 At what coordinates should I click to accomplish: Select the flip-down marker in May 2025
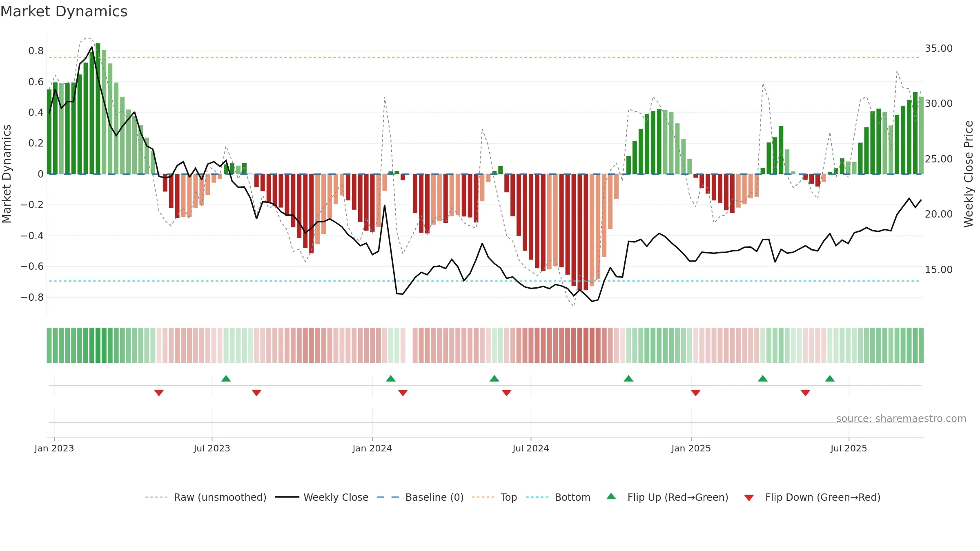coord(806,393)
